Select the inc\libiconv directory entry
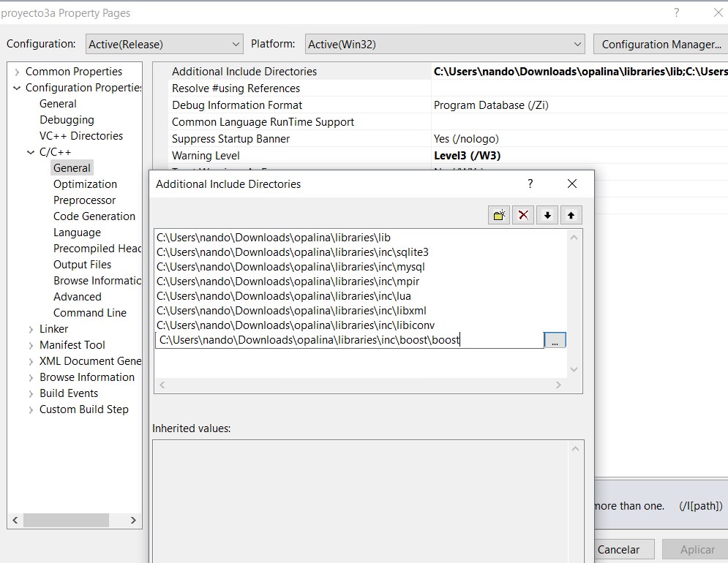 (296, 325)
